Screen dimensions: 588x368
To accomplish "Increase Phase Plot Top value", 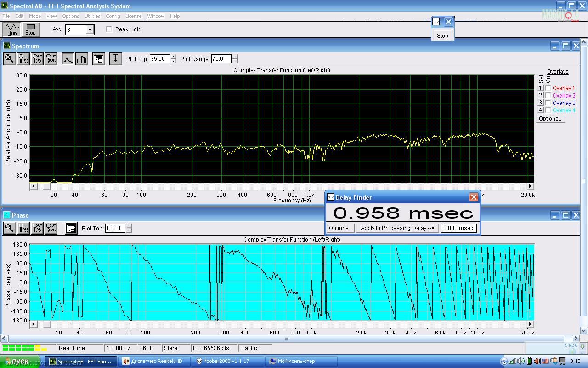I will (129, 226).
